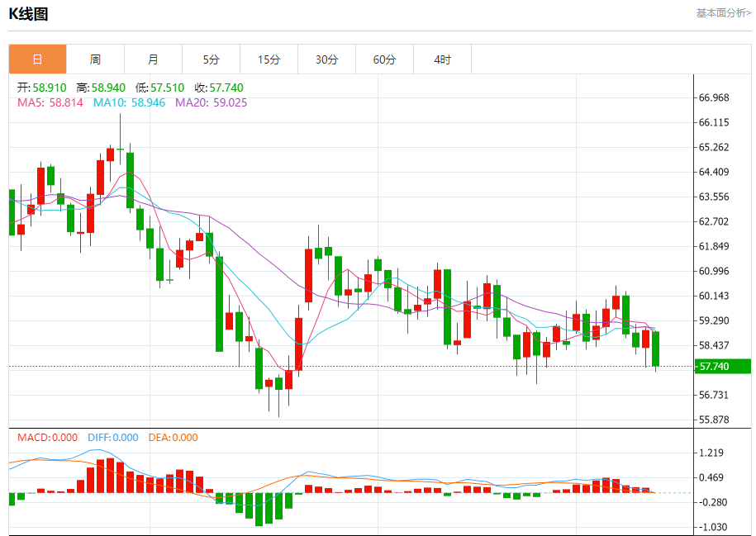756x536 pixels.
Task: Show the 15分 interval chart
Action: [269, 59]
